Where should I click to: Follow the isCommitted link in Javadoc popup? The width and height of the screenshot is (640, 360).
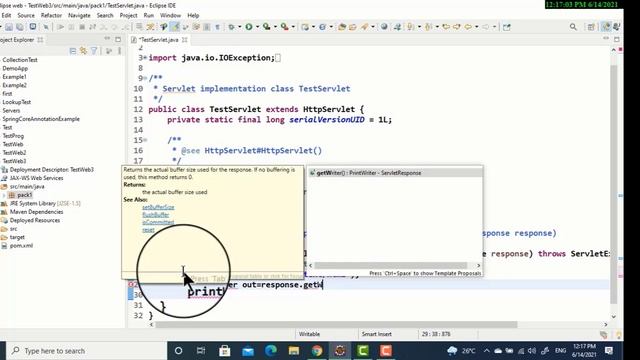(x=158, y=222)
